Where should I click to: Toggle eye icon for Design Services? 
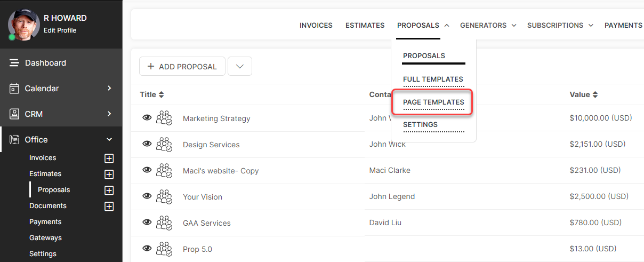pos(147,144)
